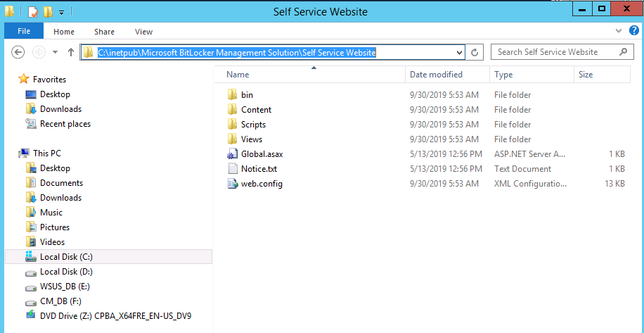Click Global.asax date 5/13/2019 12:56 PM
This screenshot has height=333, width=644.
point(446,154)
